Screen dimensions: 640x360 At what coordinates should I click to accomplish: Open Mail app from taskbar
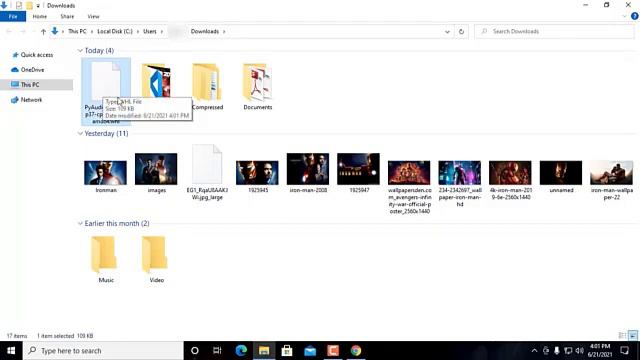[310, 351]
